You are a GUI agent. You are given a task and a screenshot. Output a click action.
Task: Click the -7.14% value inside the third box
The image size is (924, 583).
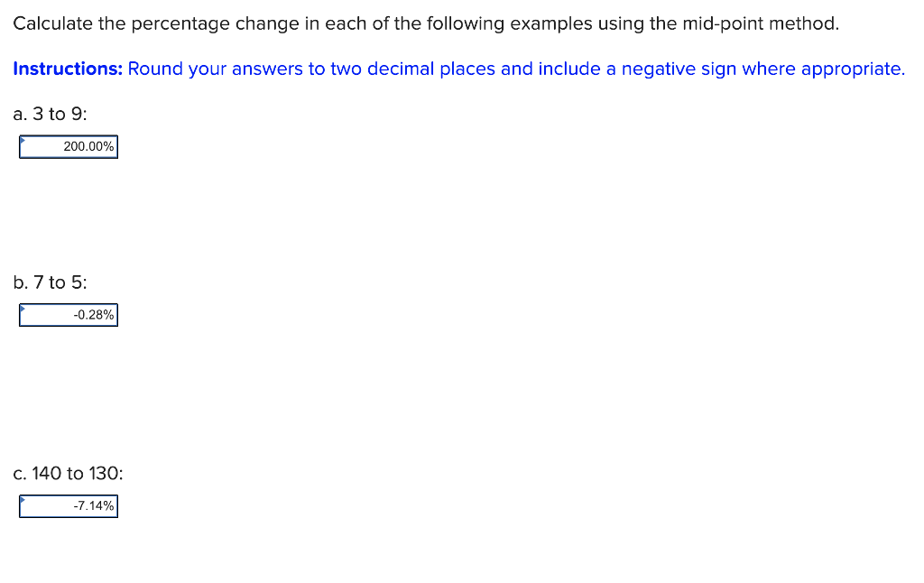point(93,506)
